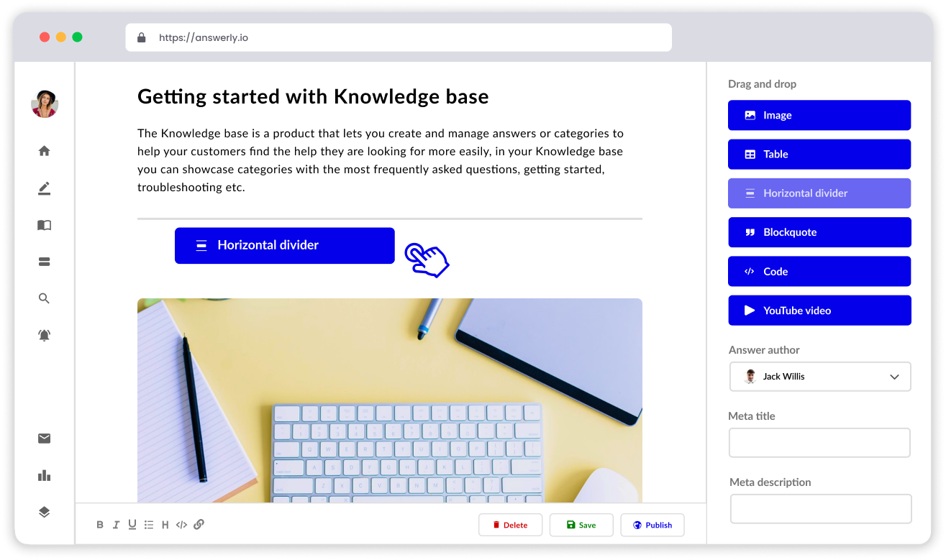This screenshot has width=946, height=560.
Task: Open the notifications bell icon
Action: (45, 335)
